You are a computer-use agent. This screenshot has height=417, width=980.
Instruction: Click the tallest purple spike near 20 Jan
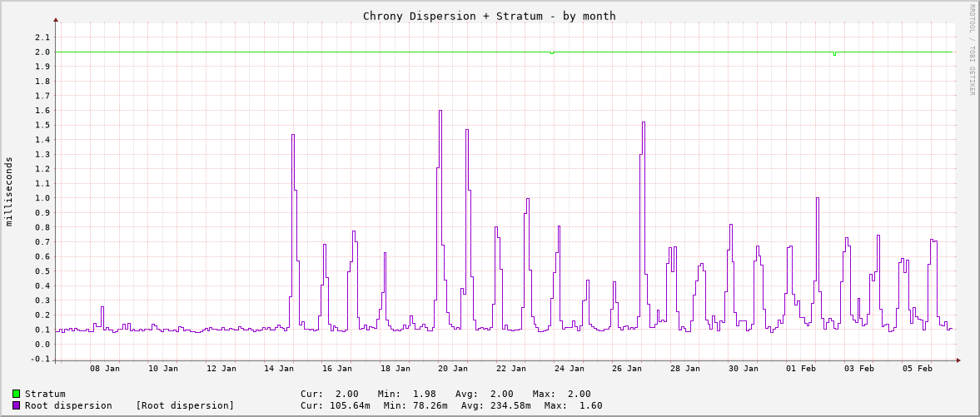440,111
